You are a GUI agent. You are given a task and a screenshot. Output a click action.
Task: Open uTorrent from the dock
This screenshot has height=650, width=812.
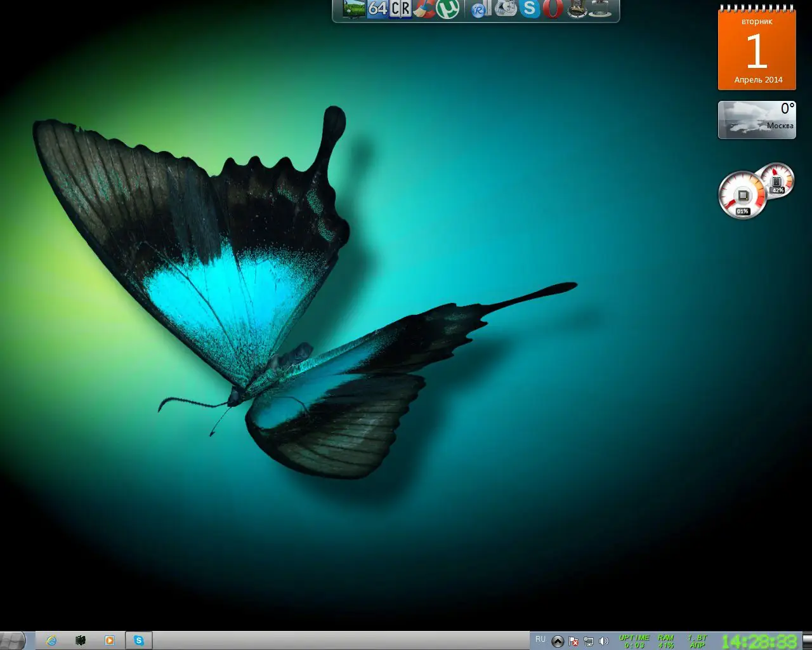pos(448,9)
